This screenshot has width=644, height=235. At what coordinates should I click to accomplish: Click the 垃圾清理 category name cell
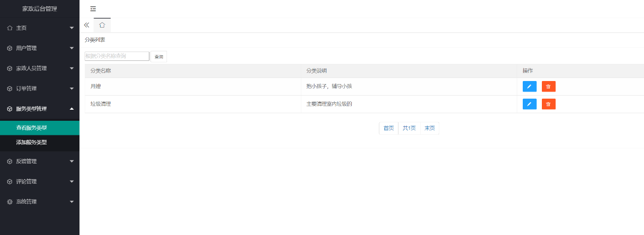click(x=193, y=104)
